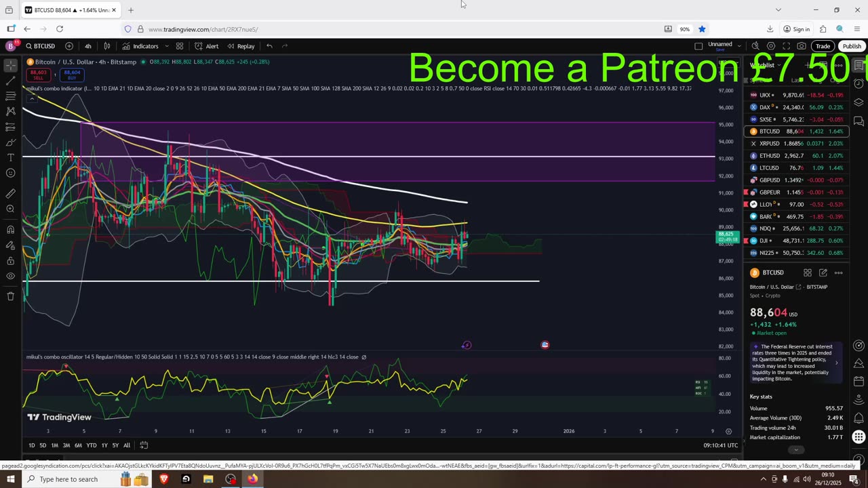Undo the last chart action
The image size is (868, 488).
point(269,46)
